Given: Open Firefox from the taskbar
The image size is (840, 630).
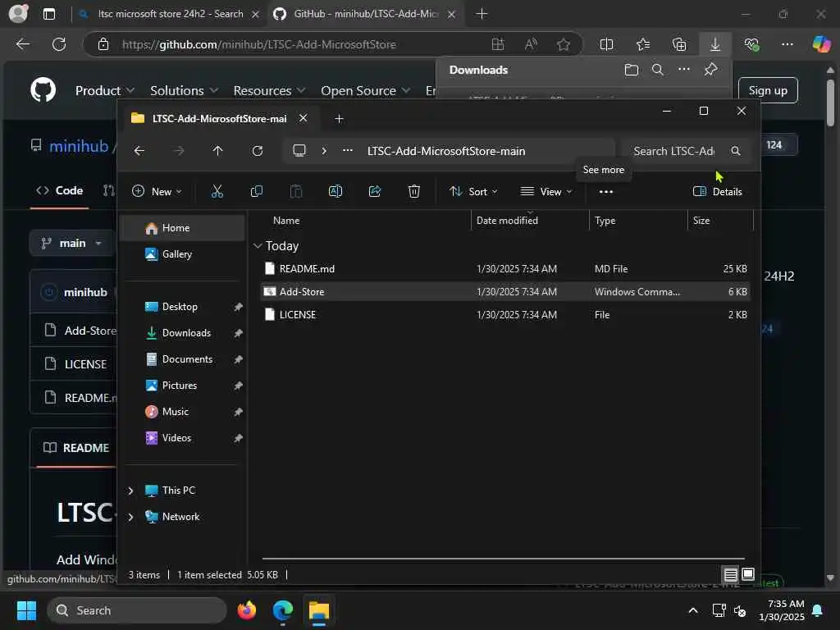Looking at the screenshot, I should point(247,610).
